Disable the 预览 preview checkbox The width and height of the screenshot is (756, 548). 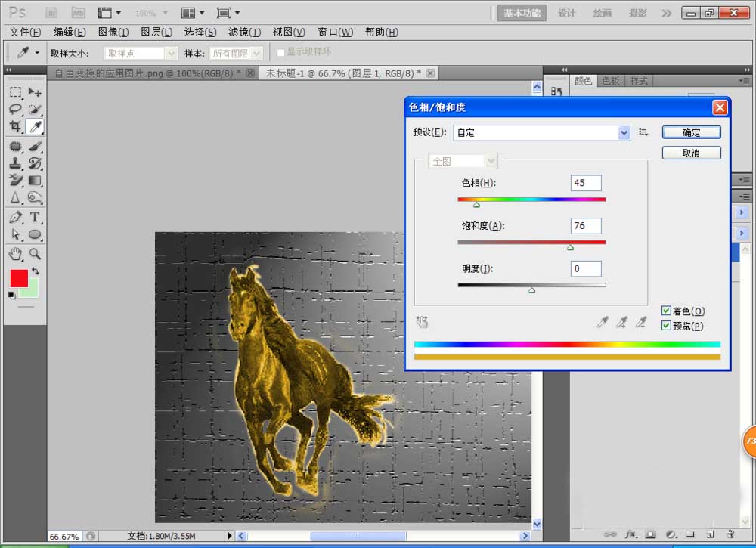(667, 325)
